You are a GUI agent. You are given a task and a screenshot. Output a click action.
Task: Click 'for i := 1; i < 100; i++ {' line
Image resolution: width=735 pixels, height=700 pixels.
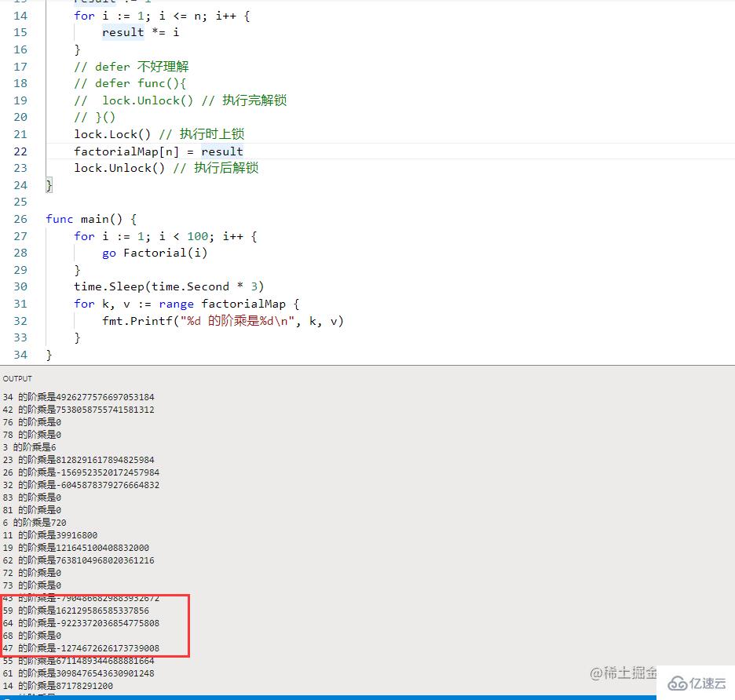[166, 236]
